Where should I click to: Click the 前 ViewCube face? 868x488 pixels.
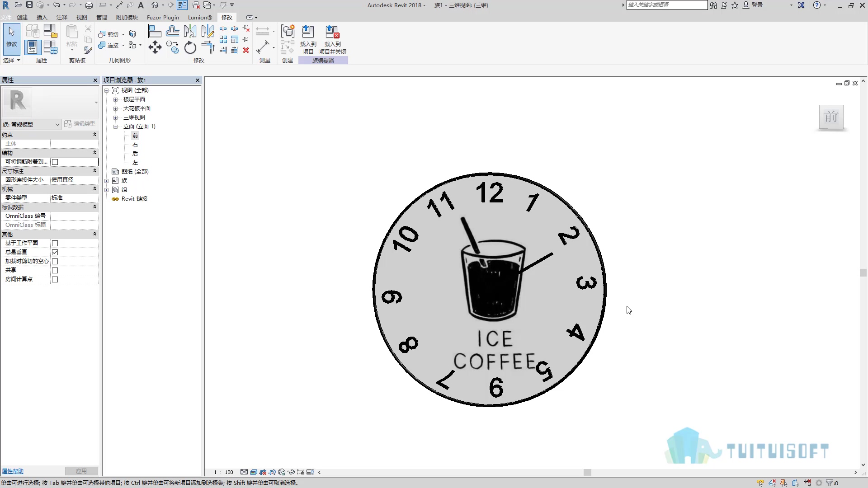click(x=831, y=117)
